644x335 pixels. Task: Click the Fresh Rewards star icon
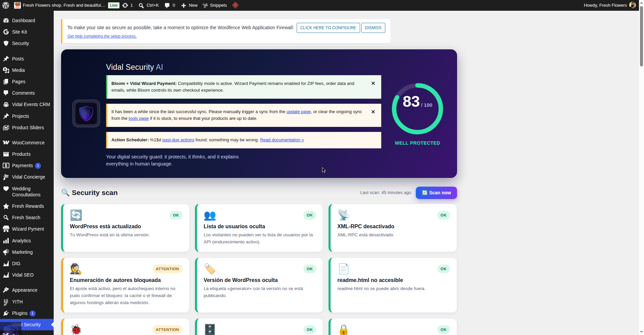[x=6, y=206]
